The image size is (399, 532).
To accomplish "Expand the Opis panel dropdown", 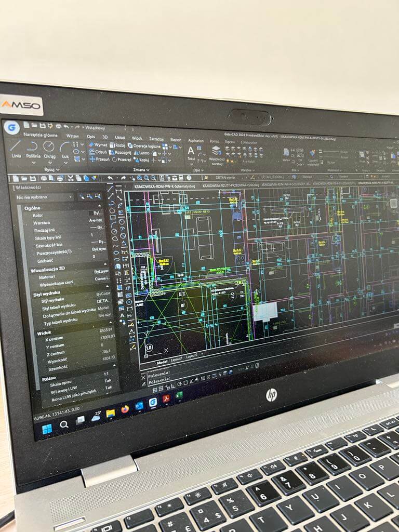I will (x=198, y=170).
